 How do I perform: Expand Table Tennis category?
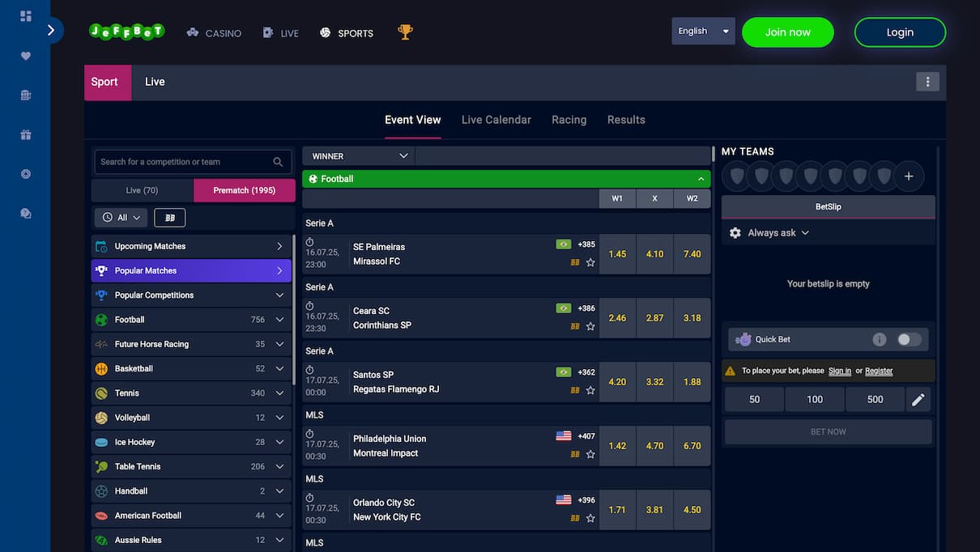click(191, 466)
